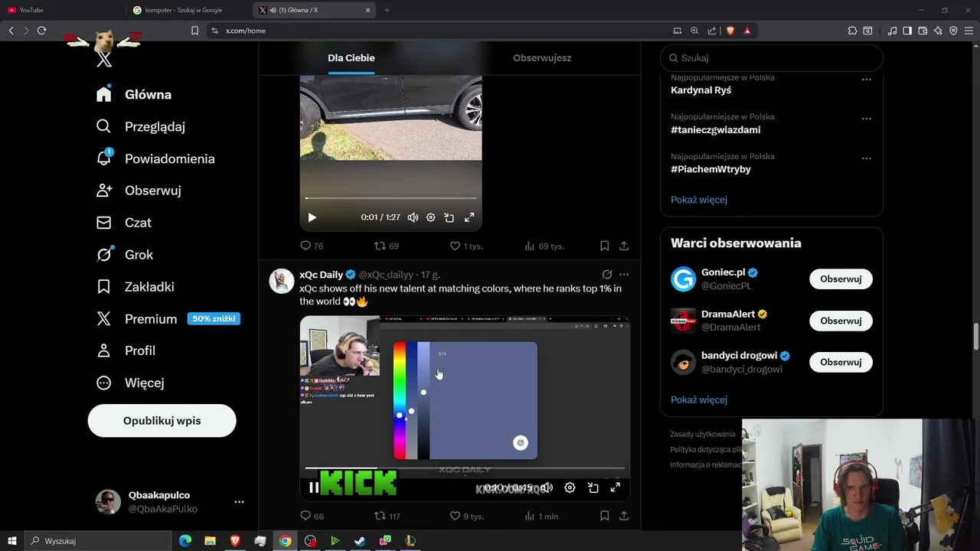
Task: Toggle fullscreen on car video
Action: tap(469, 217)
